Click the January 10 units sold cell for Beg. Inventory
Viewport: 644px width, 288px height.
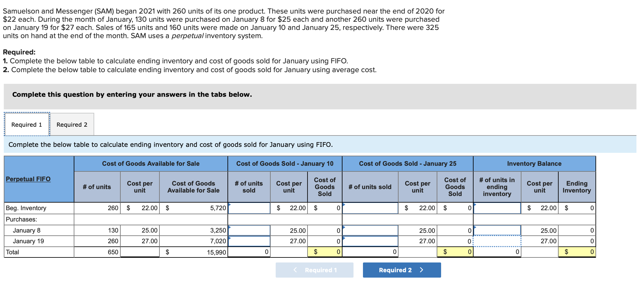click(x=249, y=208)
